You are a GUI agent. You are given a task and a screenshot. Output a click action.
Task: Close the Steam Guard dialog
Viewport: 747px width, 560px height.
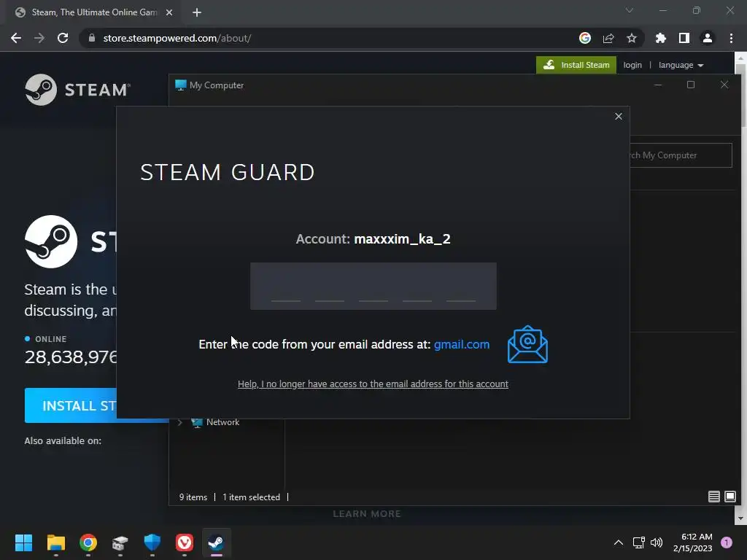tap(619, 116)
